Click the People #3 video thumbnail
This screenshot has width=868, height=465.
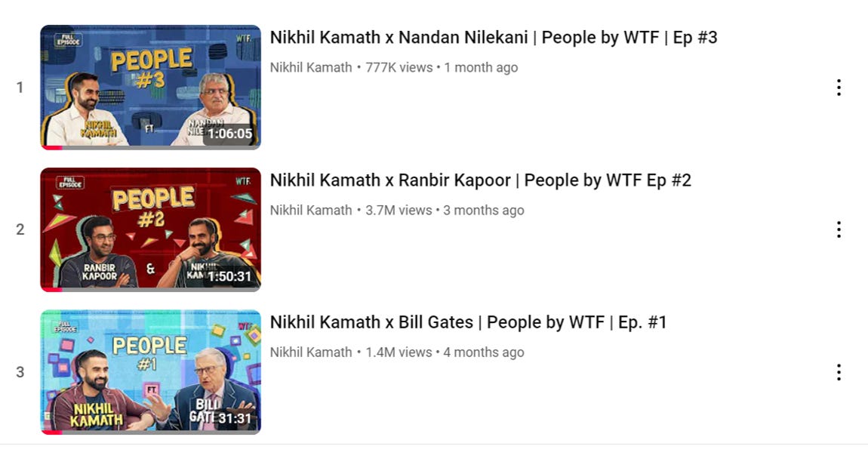[x=150, y=87]
